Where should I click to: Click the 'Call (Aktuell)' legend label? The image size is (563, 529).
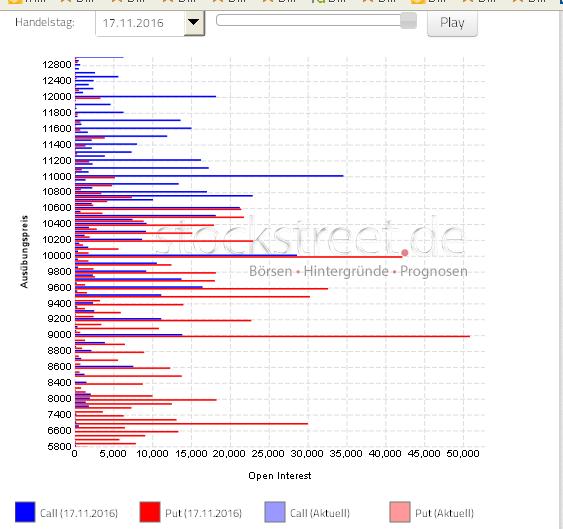click(320, 513)
